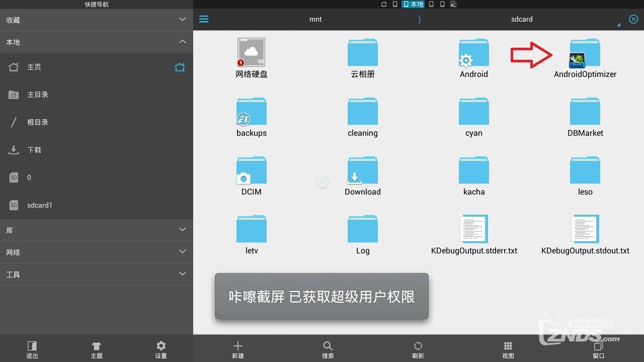This screenshot has width=644, height=362.
Task: Open KDebugOutput.stdout.txt file
Action: pyautogui.click(x=585, y=229)
